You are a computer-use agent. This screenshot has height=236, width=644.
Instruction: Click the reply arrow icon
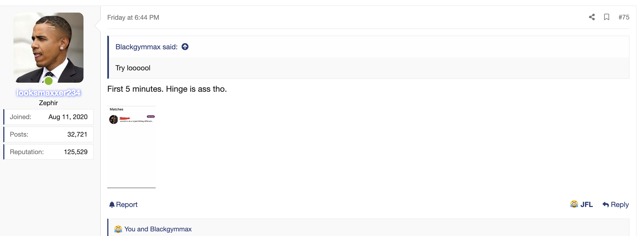[x=605, y=205]
